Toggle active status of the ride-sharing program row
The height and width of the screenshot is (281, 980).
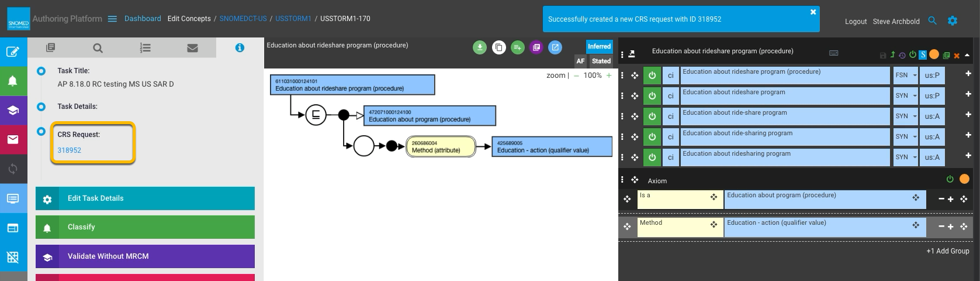652,136
